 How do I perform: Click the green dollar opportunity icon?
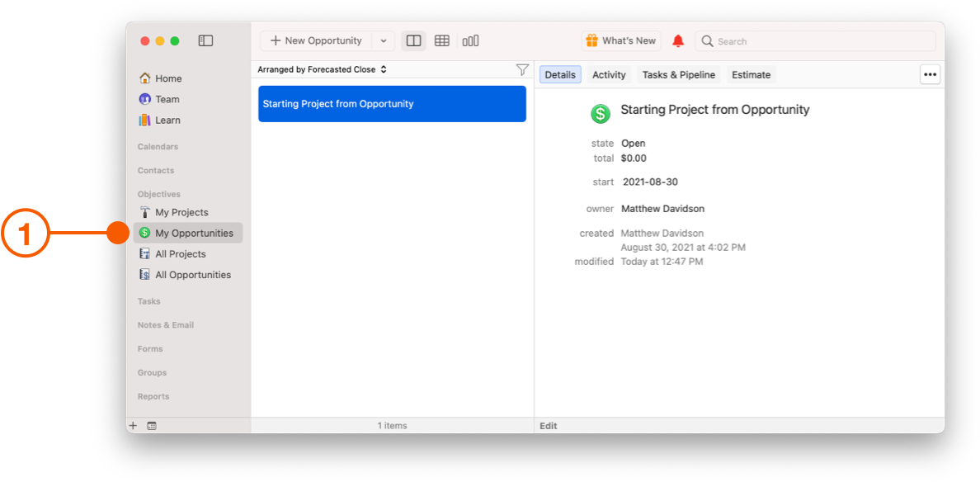pyautogui.click(x=601, y=114)
